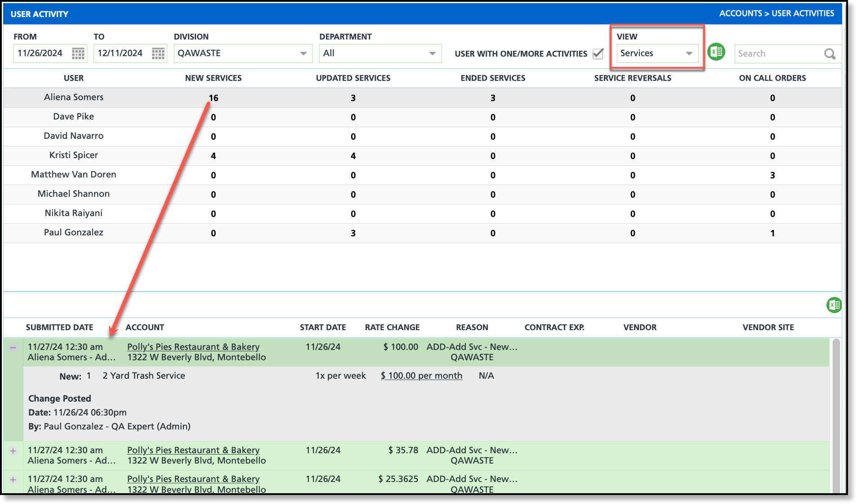Sort by the SERVICE REVERSALS column header

(x=633, y=78)
